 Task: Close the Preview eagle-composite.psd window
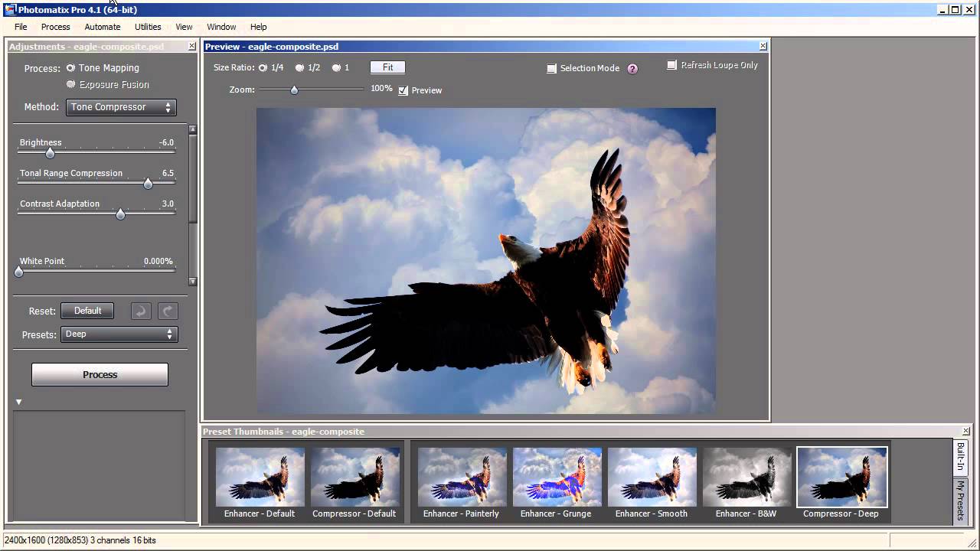763,47
